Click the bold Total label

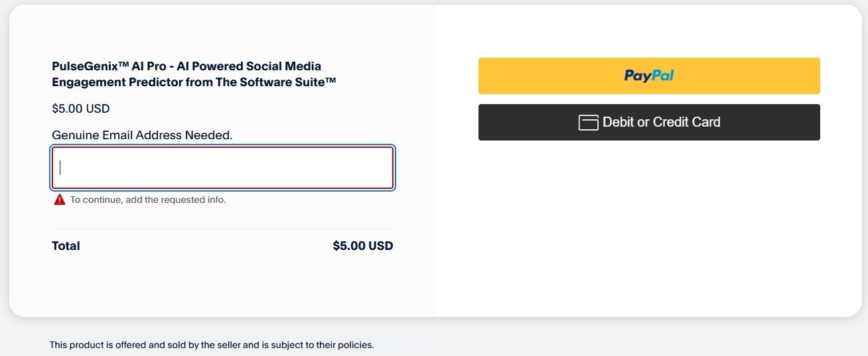[66, 246]
